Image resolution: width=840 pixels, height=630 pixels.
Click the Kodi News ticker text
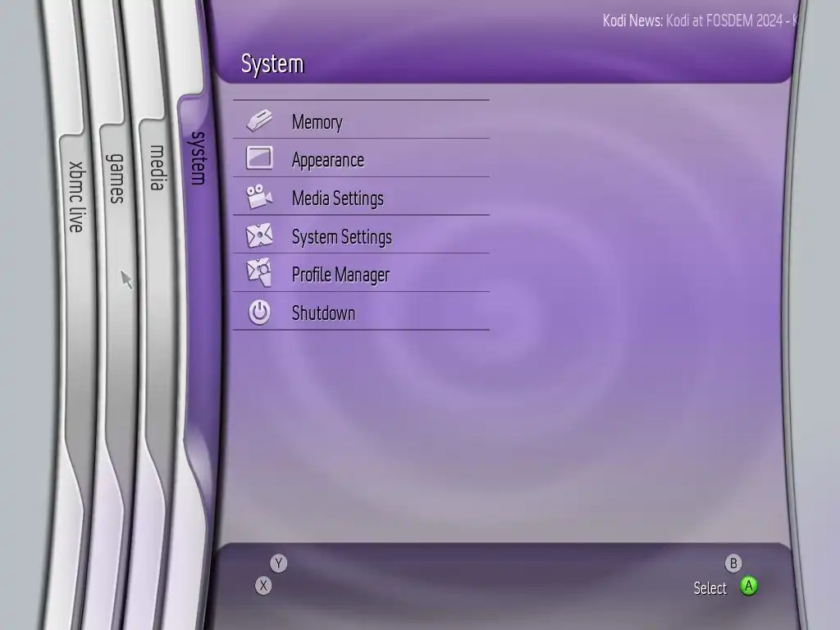point(701,21)
